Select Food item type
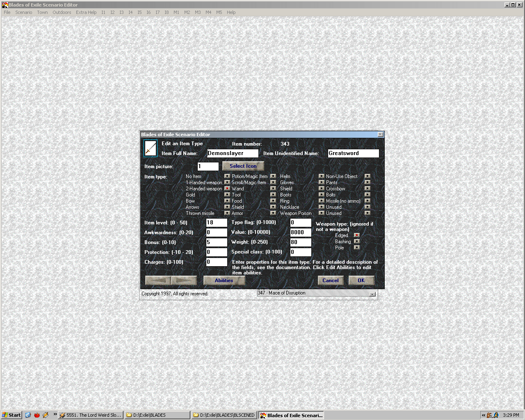 (273, 201)
